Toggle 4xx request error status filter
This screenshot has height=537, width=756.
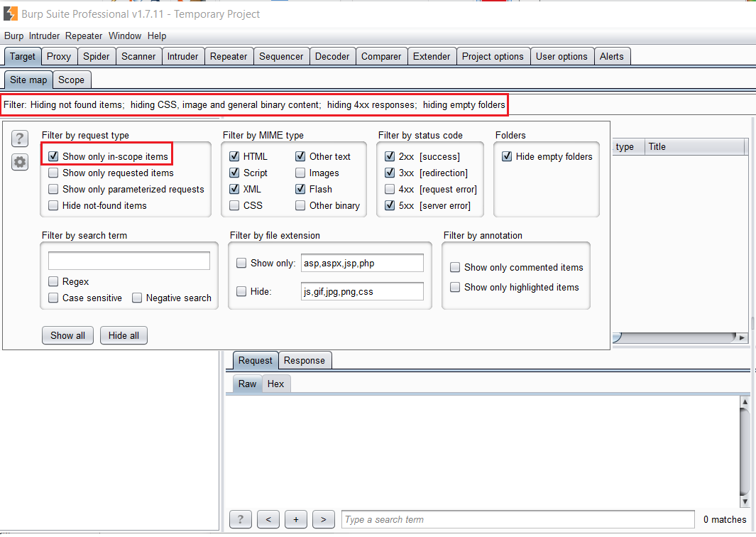click(390, 189)
